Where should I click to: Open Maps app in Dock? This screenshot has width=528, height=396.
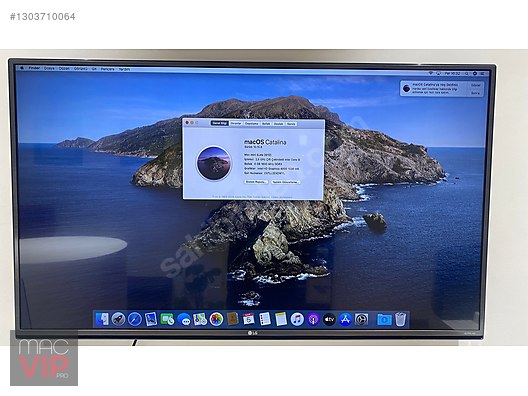pyautogui.click(x=200, y=319)
